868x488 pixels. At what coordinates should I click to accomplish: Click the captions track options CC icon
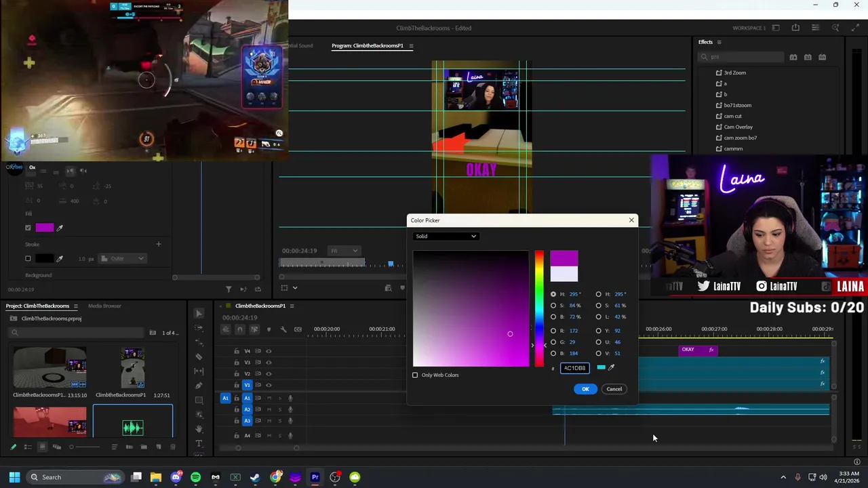296,329
